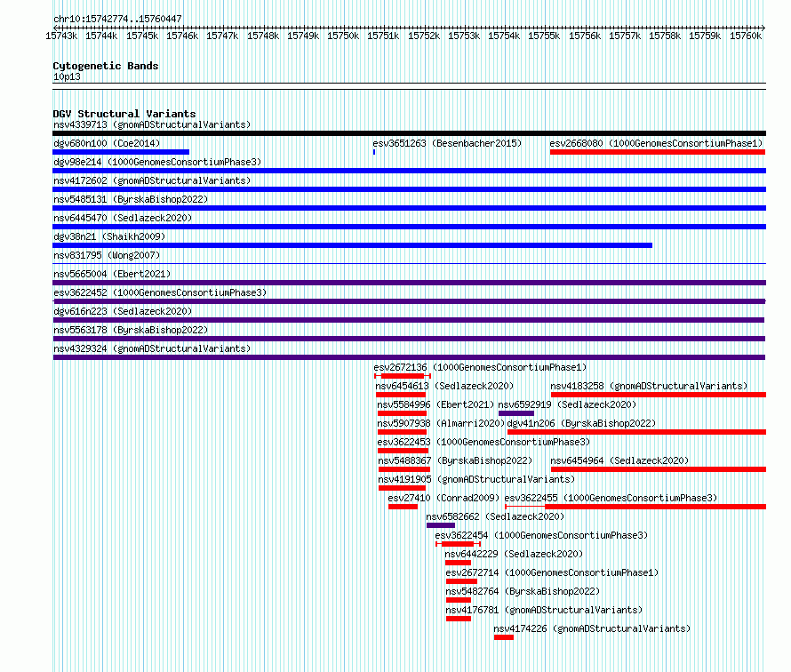Viewport: 791px width, 672px height.
Task: Click the Cytogenetic Bands track title
Action: pyautogui.click(x=106, y=66)
